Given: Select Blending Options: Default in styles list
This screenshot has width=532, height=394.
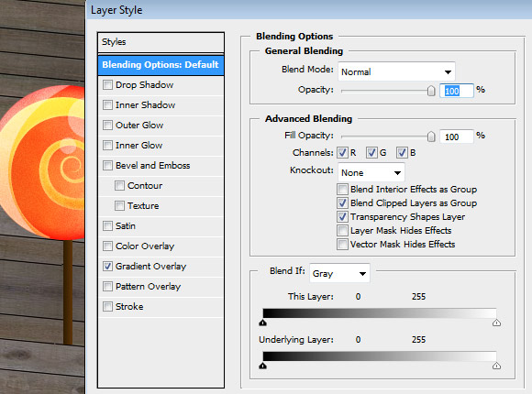Looking at the screenshot, I should pos(161,65).
